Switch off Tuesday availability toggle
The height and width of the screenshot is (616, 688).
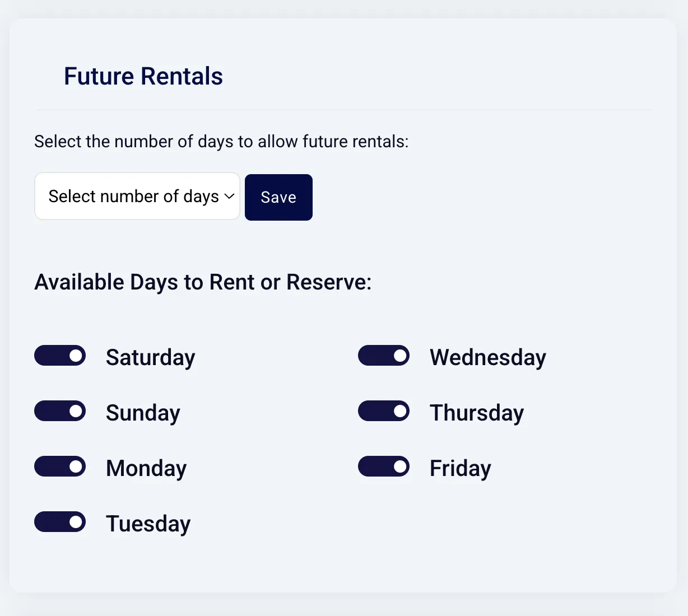click(x=60, y=522)
